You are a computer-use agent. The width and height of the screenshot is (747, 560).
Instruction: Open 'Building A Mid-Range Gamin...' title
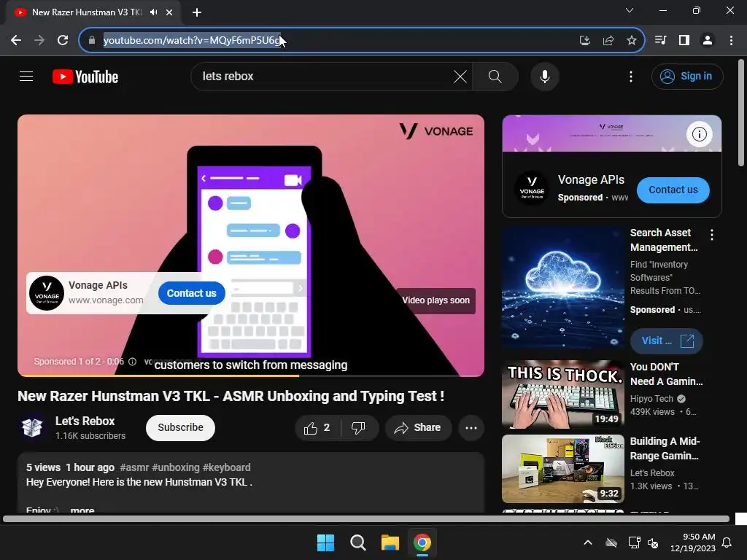click(x=665, y=448)
